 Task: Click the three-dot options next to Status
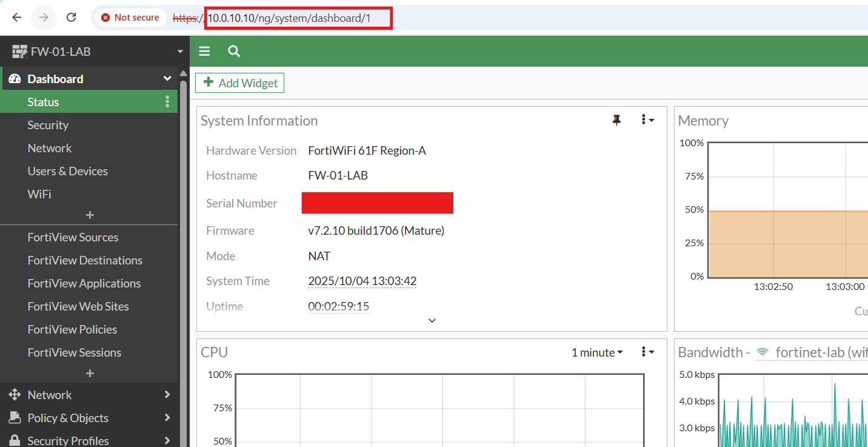167,102
